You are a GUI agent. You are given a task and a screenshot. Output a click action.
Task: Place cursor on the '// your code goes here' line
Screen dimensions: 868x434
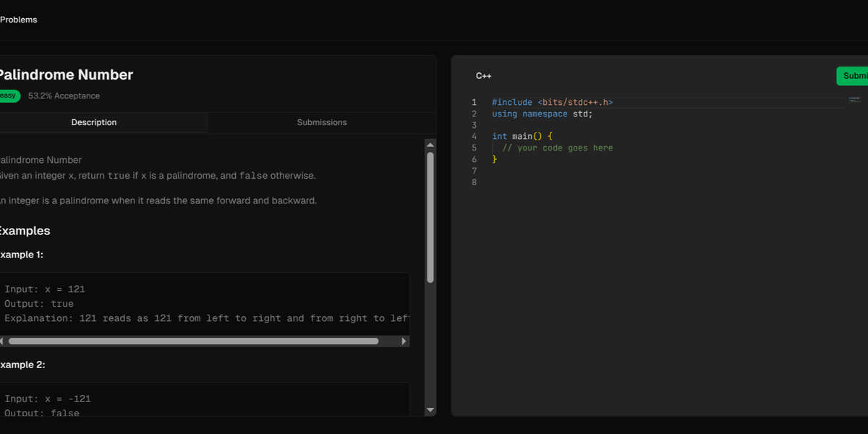[557, 148]
